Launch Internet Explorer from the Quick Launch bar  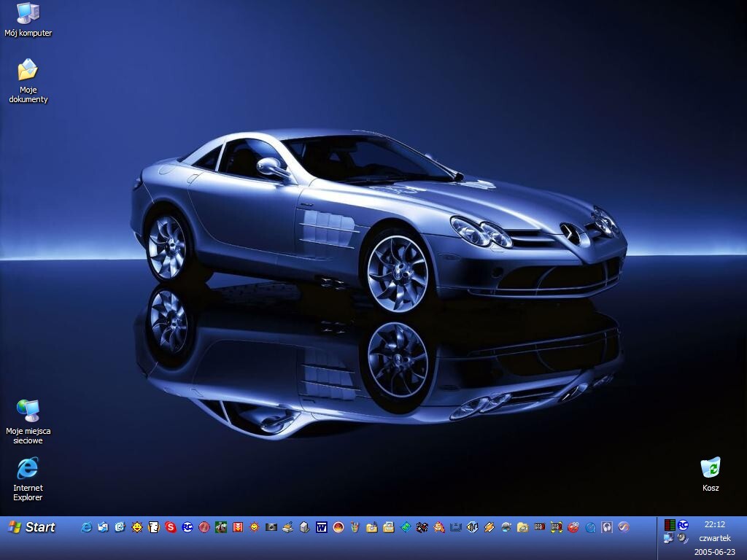86,527
